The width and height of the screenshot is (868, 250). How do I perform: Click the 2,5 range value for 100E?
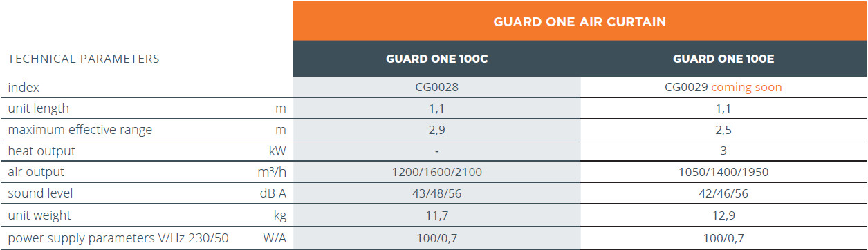point(723,130)
